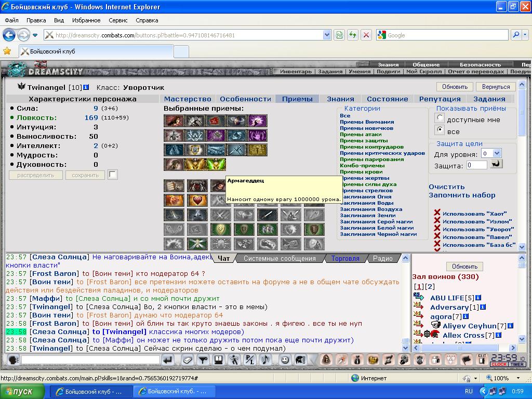Click the speech head icon left of chat input

click(x=13, y=360)
